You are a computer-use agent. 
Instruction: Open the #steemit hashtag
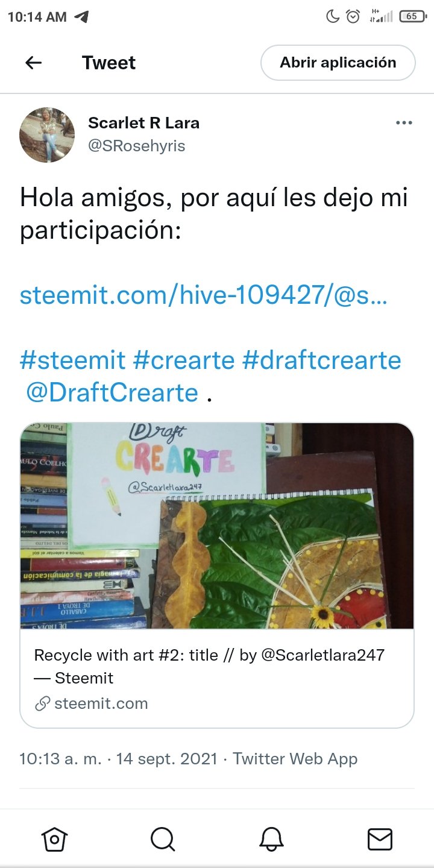pos(73,360)
